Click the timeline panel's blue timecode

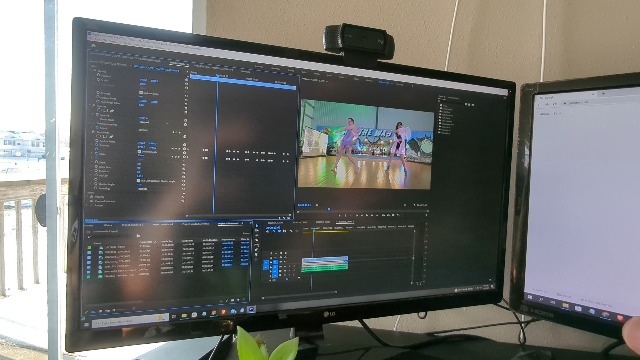click(x=273, y=227)
